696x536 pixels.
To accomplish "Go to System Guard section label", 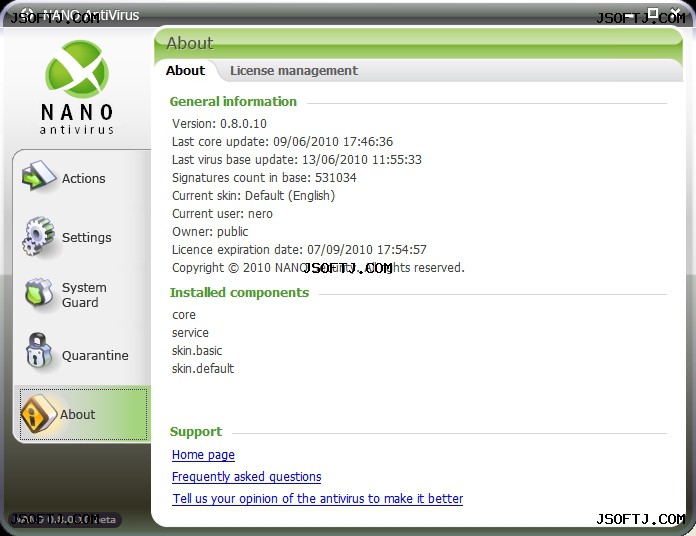I will 84,295.
